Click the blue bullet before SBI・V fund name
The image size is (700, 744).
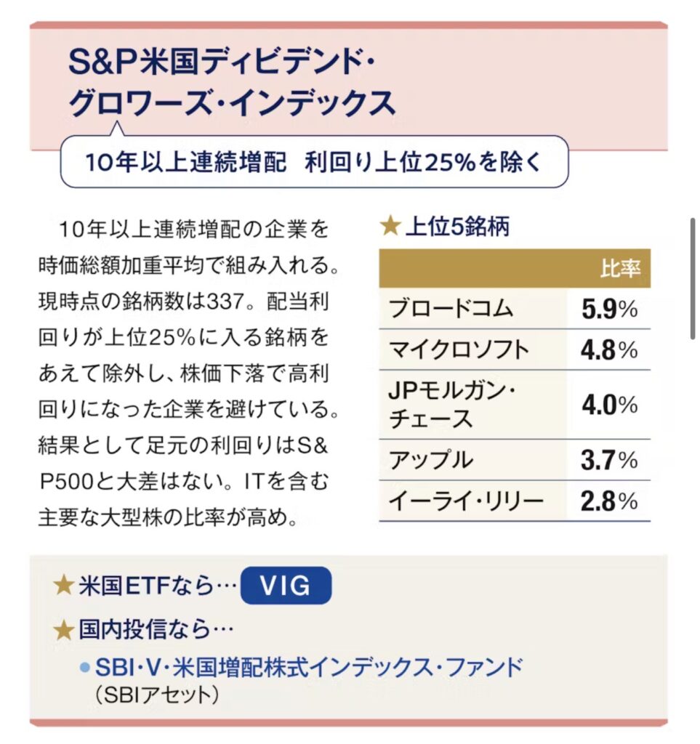84,667
